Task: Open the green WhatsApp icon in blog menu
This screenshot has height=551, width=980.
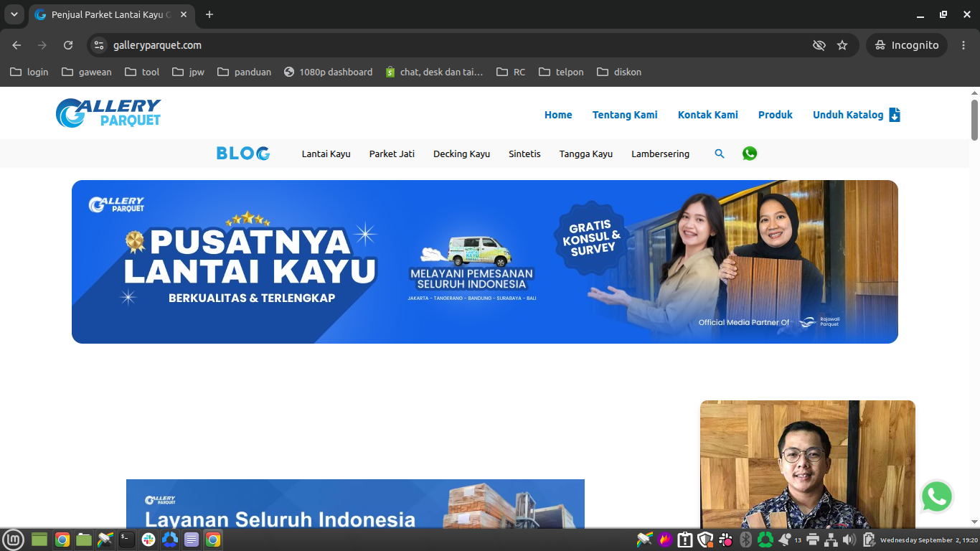Action: (750, 154)
